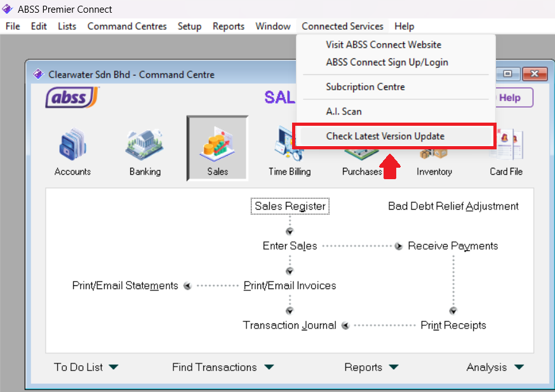This screenshot has height=392, width=555.
Task: Click the ABSS logo in Command Centre
Action: (x=72, y=97)
